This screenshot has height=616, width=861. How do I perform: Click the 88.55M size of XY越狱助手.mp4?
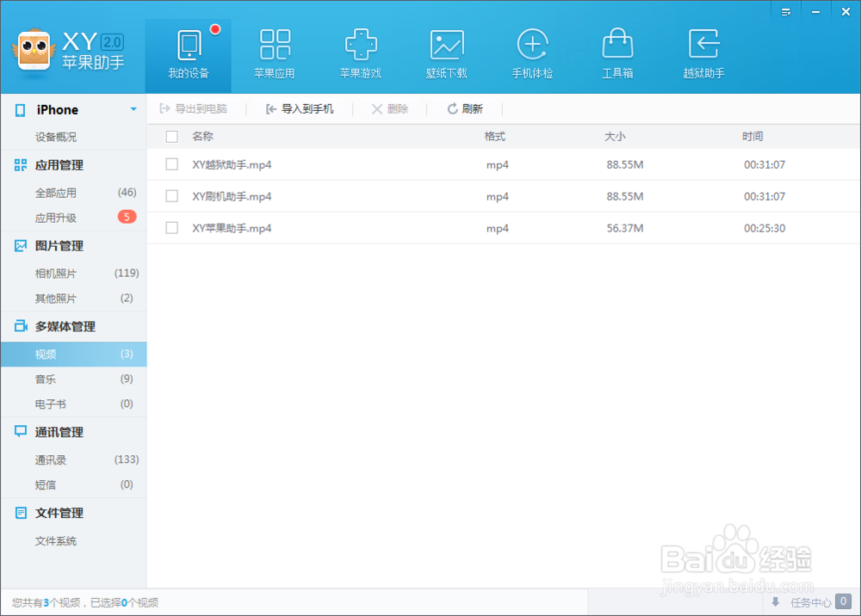pyautogui.click(x=625, y=164)
